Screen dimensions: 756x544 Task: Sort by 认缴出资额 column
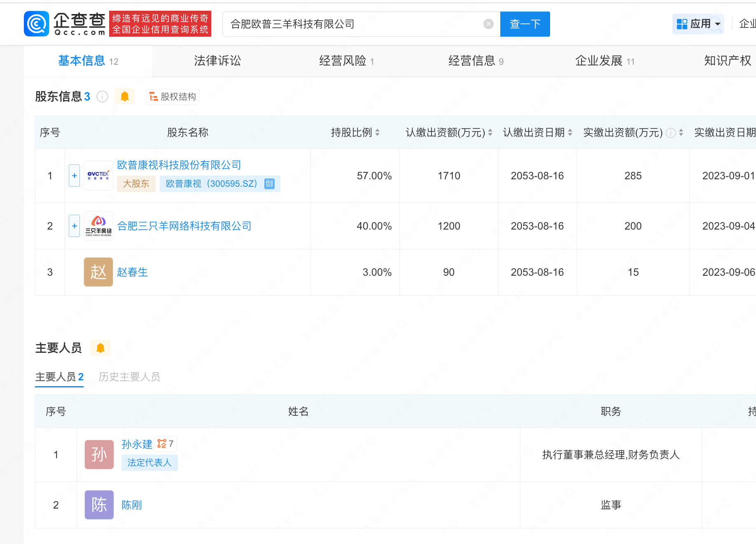coord(490,132)
